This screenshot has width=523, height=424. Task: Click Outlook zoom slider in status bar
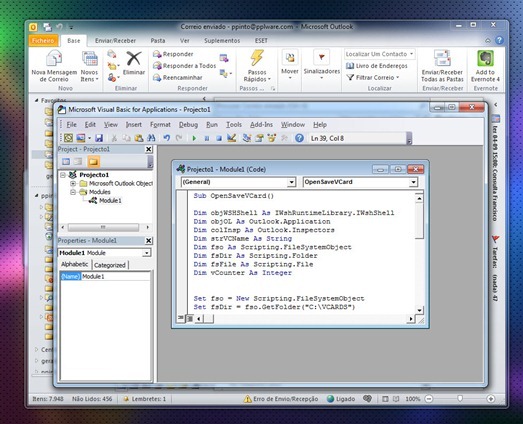point(460,398)
